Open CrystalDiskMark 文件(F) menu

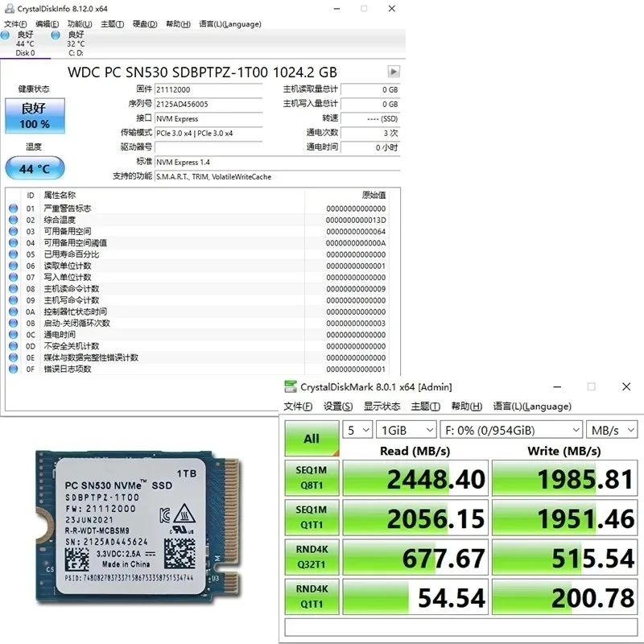298,407
